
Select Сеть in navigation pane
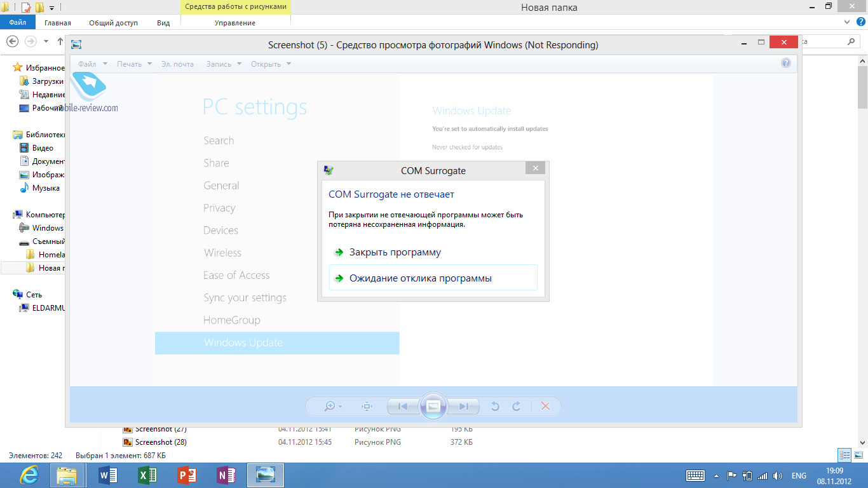pyautogui.click(x=27, y=295)
